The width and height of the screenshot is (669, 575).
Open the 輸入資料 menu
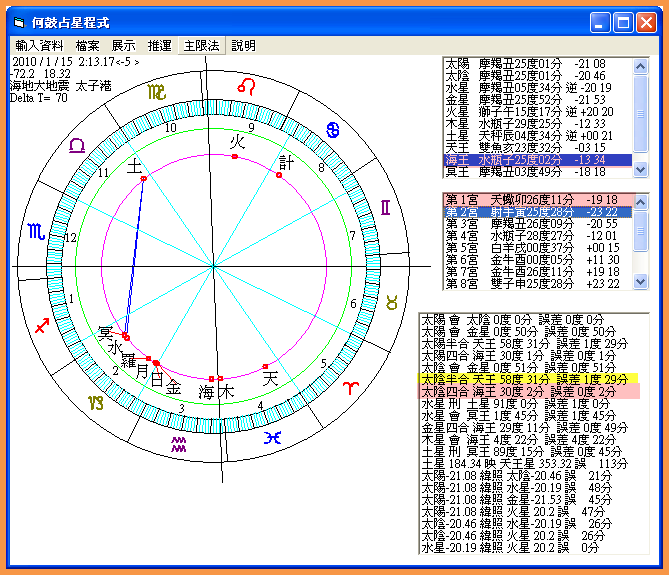[x=39, y=46]
